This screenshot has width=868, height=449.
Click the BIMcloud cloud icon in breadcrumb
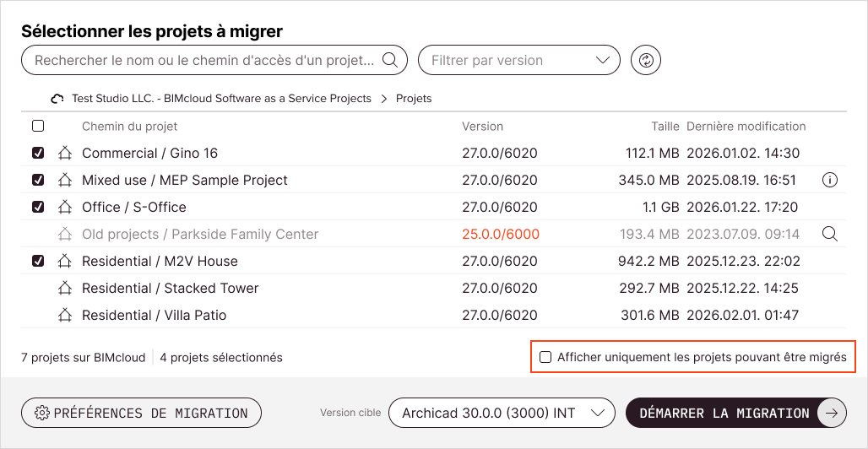(x=57, y=99)
